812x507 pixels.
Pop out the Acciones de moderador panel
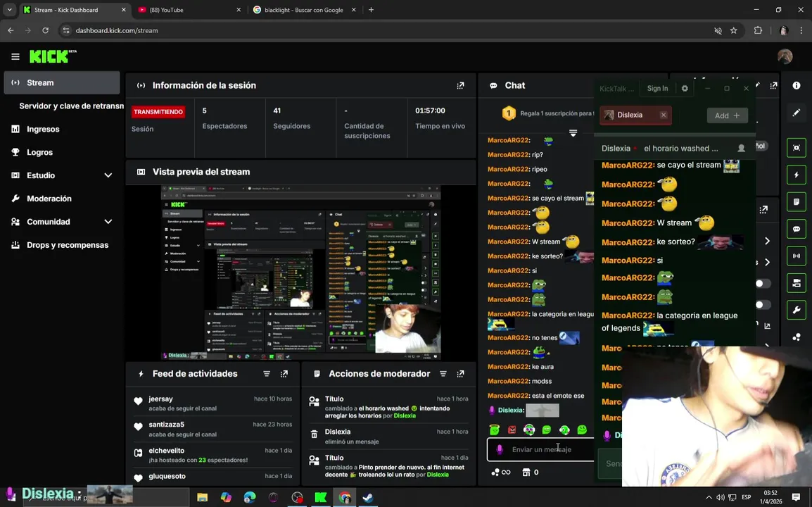(460, 374)
